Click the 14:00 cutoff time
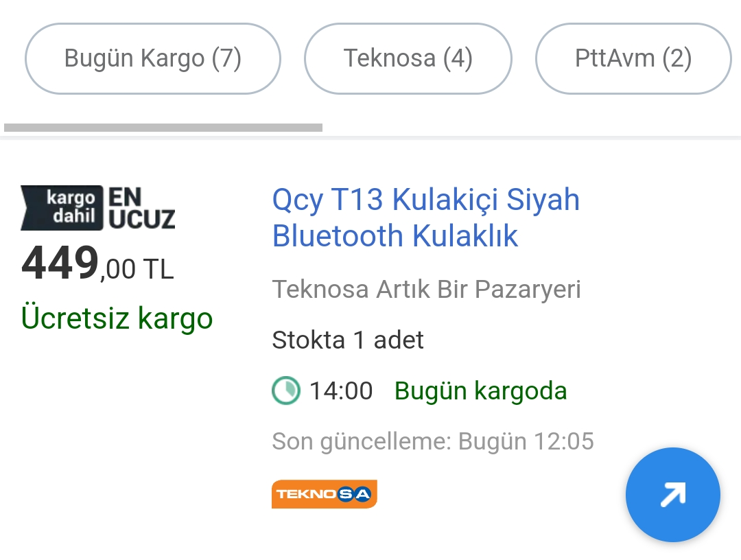Screen dimensions: 741x560 [x=341, y=390]
